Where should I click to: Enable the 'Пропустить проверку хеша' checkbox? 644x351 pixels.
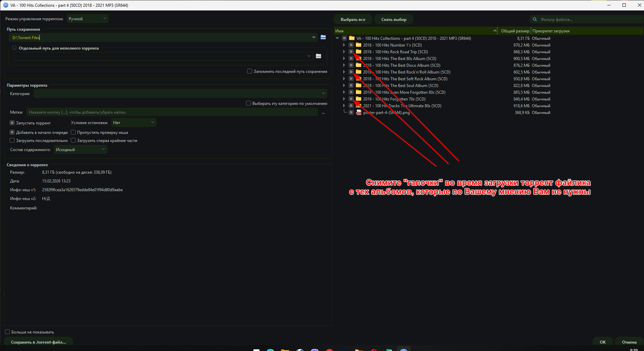click(73, 133)
